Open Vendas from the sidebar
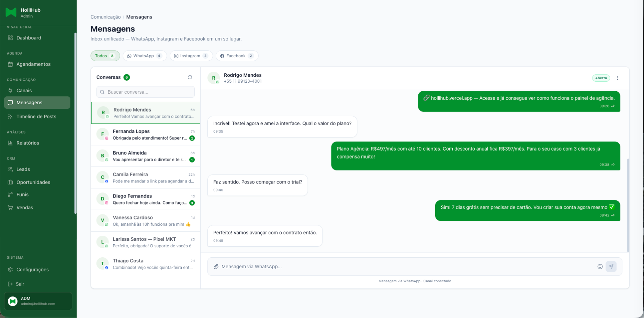Viewport: 644px width, 318px height. point(25,208)
